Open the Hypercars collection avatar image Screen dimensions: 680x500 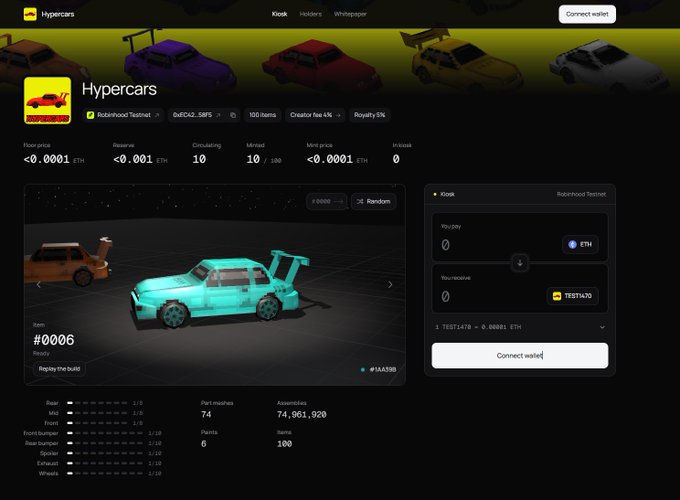[x=48, y=101]
